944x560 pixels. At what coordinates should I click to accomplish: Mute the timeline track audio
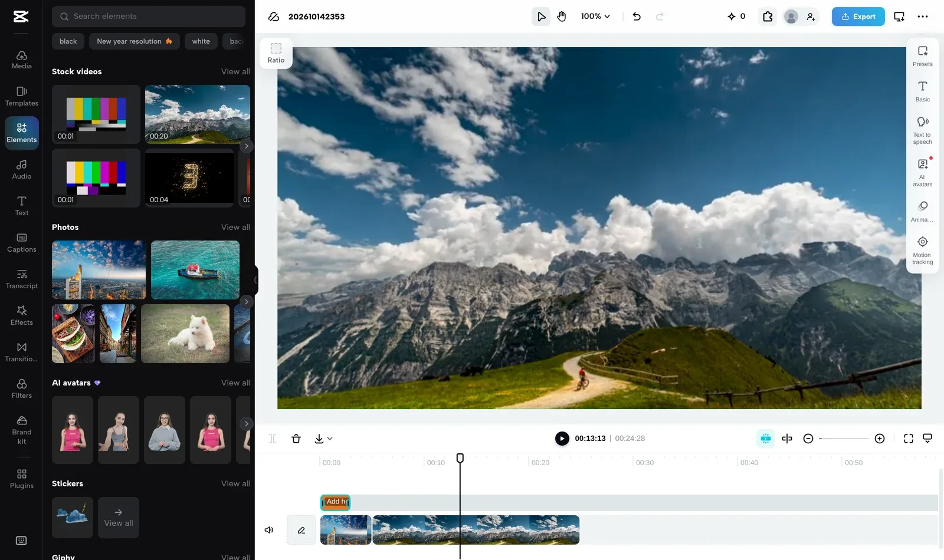click(269, 530)
